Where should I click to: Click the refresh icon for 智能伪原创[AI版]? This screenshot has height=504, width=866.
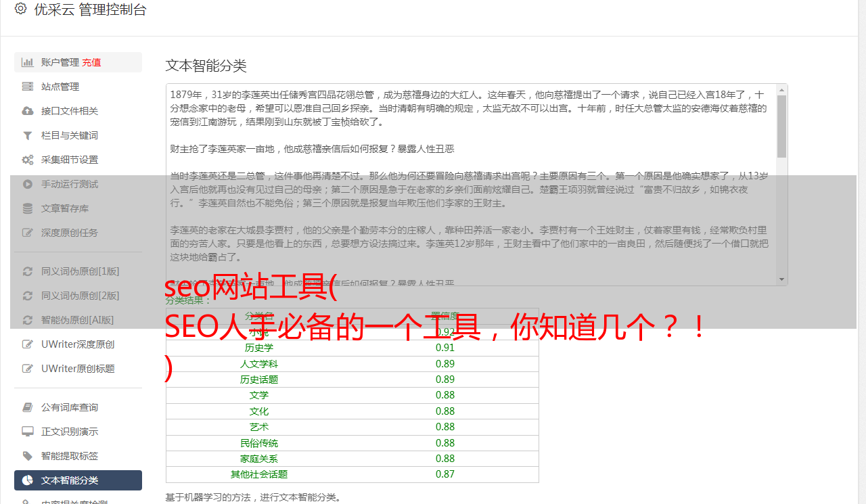click(28, 320)
